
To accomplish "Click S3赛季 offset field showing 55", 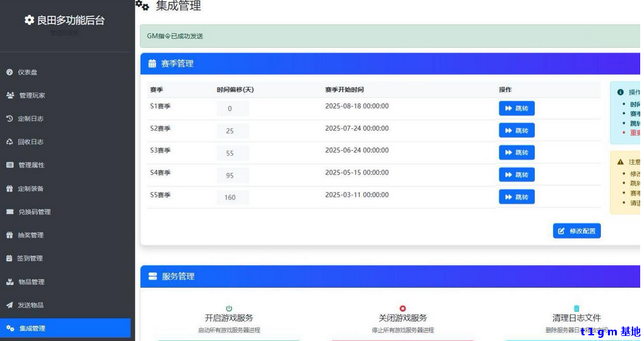I will click(x=232, y=153).
